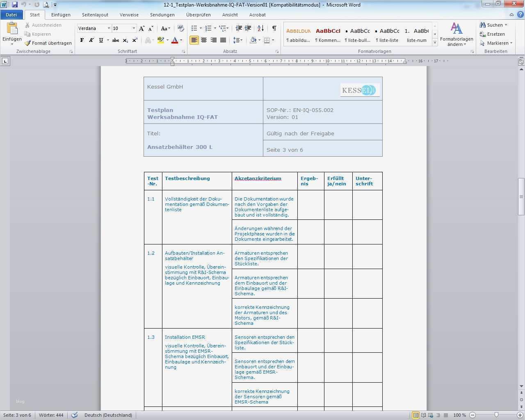Click the proofing check icon in status bar
The image size is (525, 420).
tap(74, 415)
